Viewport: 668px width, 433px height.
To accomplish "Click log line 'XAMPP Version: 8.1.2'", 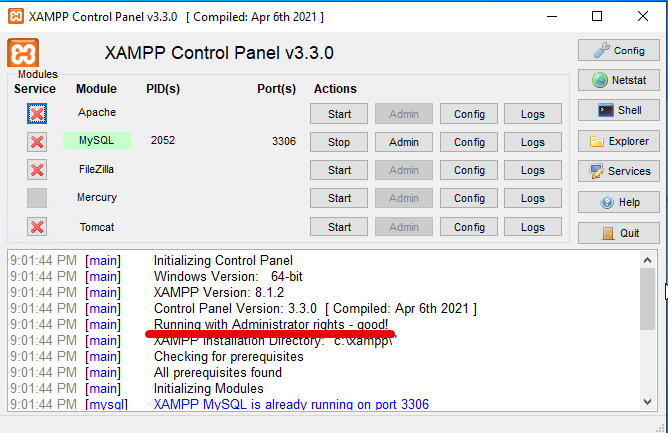I will (x=219, y=292).
